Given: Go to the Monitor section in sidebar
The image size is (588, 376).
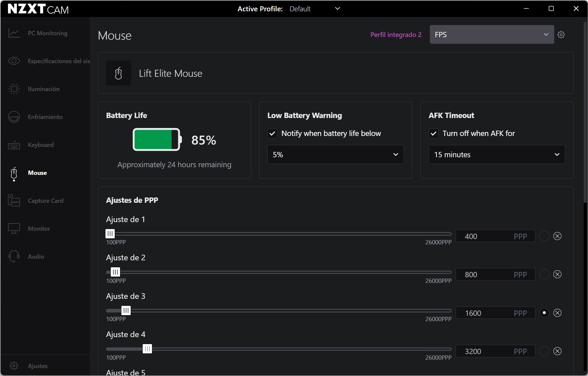Looking at the screenshot, I should (39, 229).
